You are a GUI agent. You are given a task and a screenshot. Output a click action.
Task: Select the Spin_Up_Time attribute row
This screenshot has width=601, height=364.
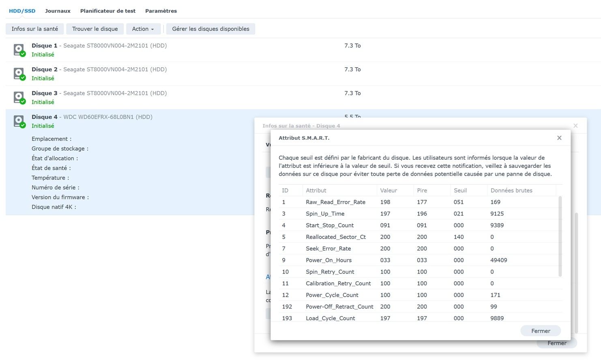pyautogui.click(x=418, y=214)
